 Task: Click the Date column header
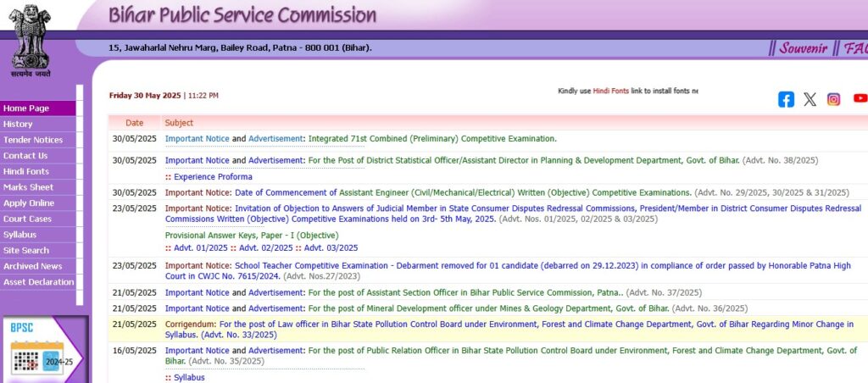(x=135, y=123)
